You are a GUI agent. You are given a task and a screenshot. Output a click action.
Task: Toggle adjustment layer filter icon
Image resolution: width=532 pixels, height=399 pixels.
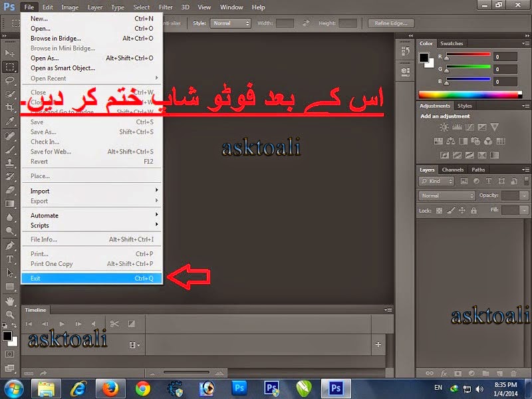[476, 181]
